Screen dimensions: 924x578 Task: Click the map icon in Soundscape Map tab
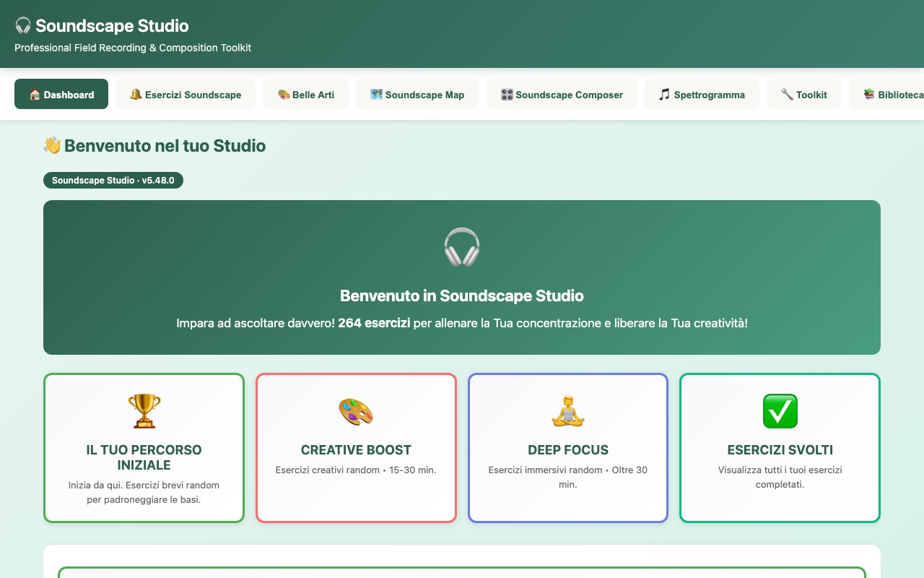click(376, 95)
